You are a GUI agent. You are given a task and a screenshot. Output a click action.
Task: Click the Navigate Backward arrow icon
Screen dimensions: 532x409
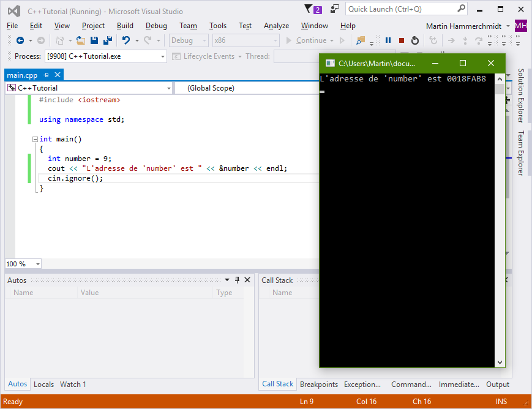tap(20, 41)
